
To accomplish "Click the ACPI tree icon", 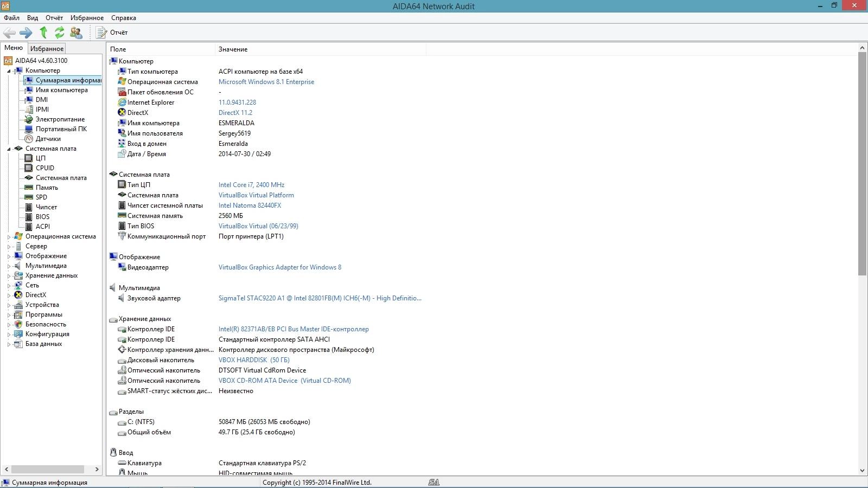I will [29, 227].
